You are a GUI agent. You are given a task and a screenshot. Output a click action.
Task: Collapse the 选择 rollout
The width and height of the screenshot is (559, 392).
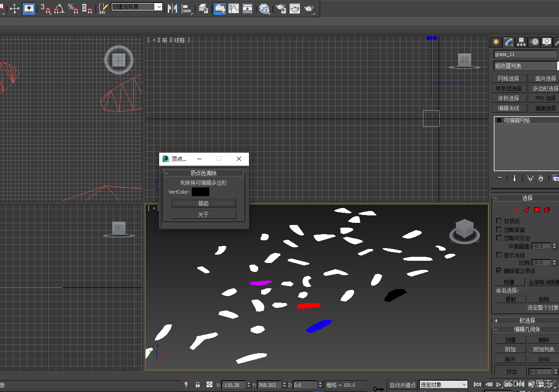496,198
